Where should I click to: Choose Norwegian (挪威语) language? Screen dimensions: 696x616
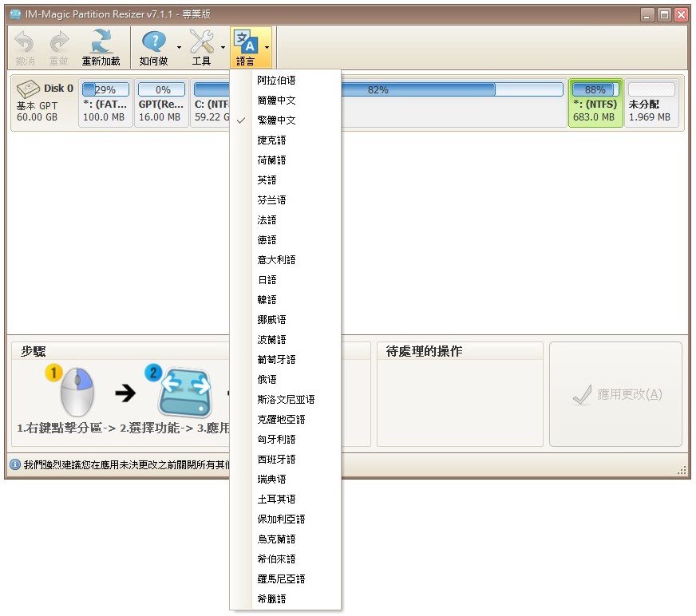[286, 320]
